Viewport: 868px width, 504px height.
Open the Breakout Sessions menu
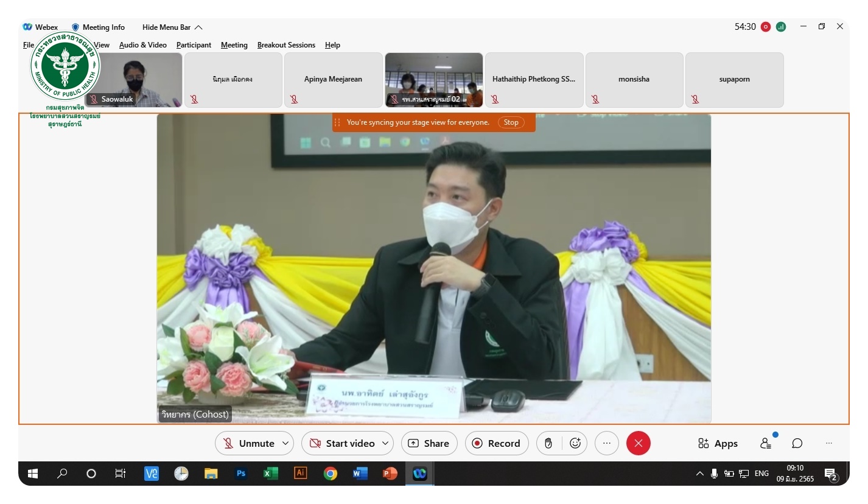[286, 45]
